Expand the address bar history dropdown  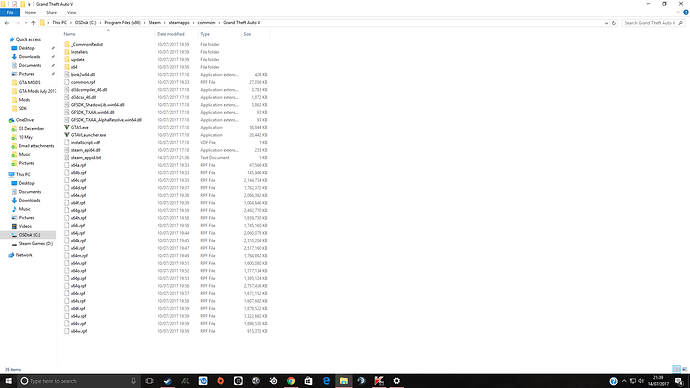(606, 23)
